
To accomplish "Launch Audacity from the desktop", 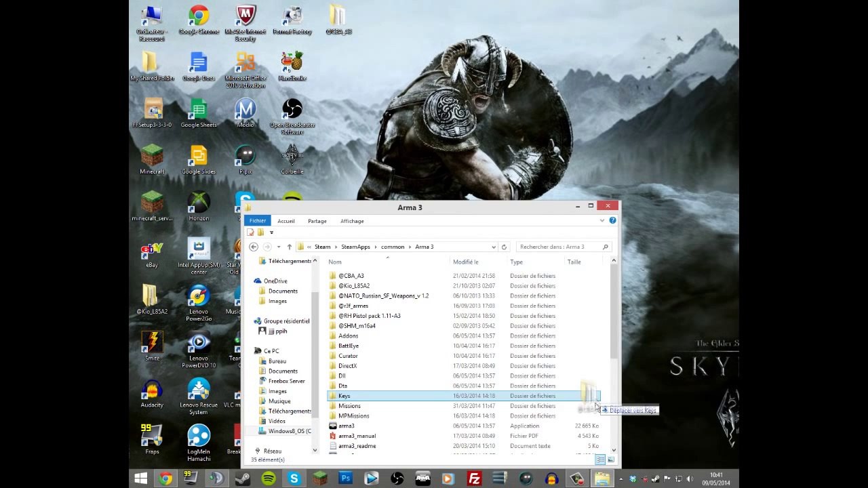I will coord(152,394).
